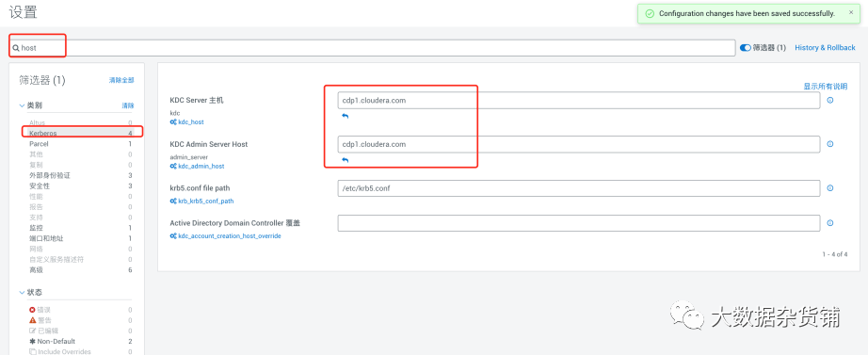This screenshot has width=868, height=355.
Task: Click the krb5.conf file path input
Action: coord(578,188)
